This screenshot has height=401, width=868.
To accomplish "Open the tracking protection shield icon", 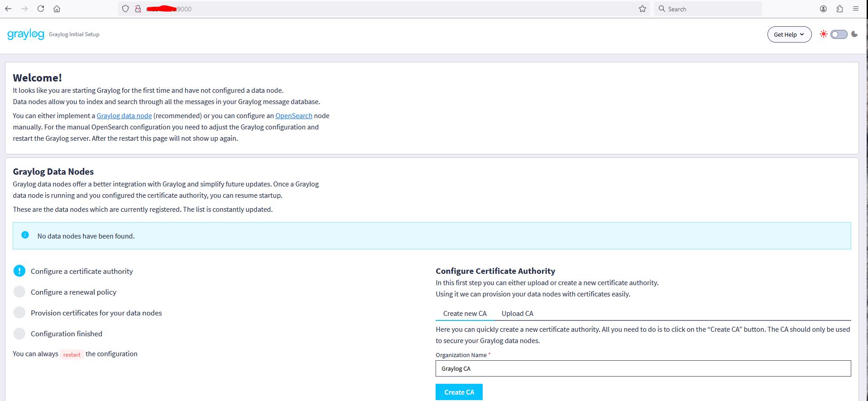I will [125, 9].
